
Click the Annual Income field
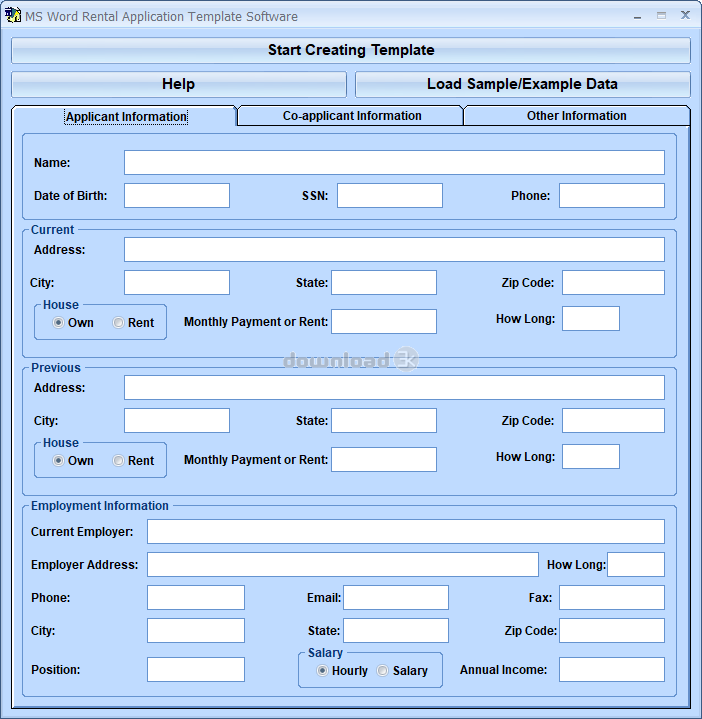point(612,669)
